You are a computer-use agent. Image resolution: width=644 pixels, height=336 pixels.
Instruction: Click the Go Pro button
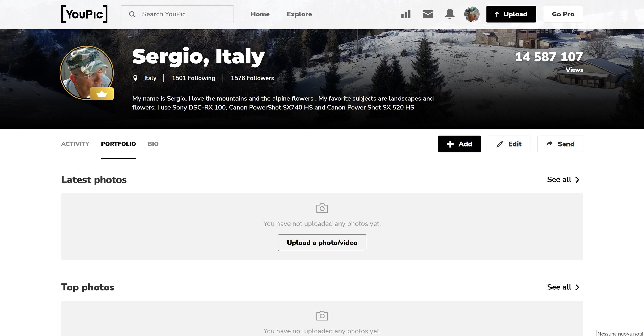pos(563,14)
